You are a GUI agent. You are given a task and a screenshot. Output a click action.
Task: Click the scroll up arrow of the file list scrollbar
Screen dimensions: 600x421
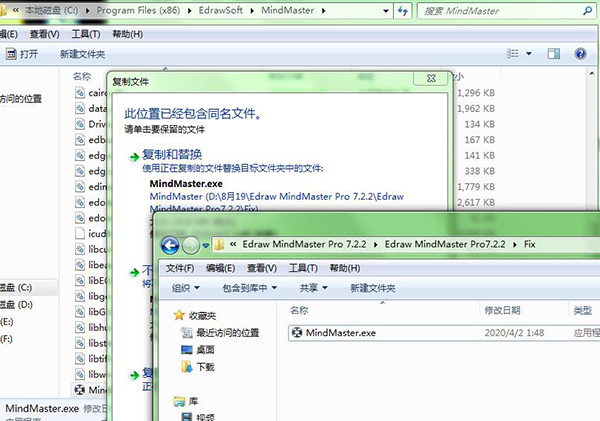[x=592, y=73]
